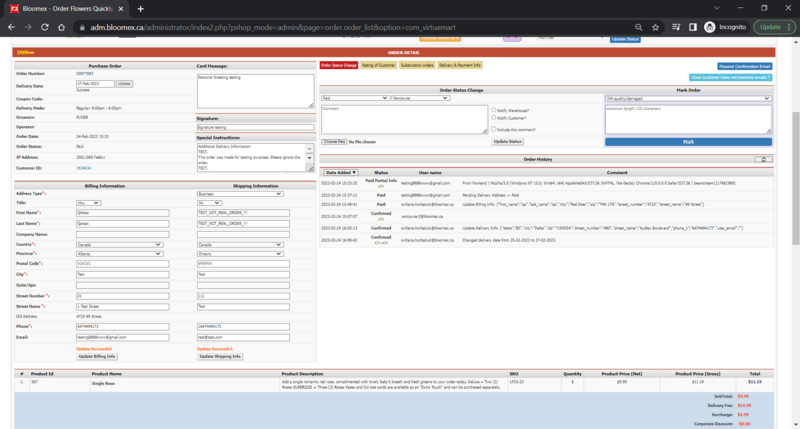Switch to Order Status Change tab
This screenshot has width=800, height=429.
339,65
